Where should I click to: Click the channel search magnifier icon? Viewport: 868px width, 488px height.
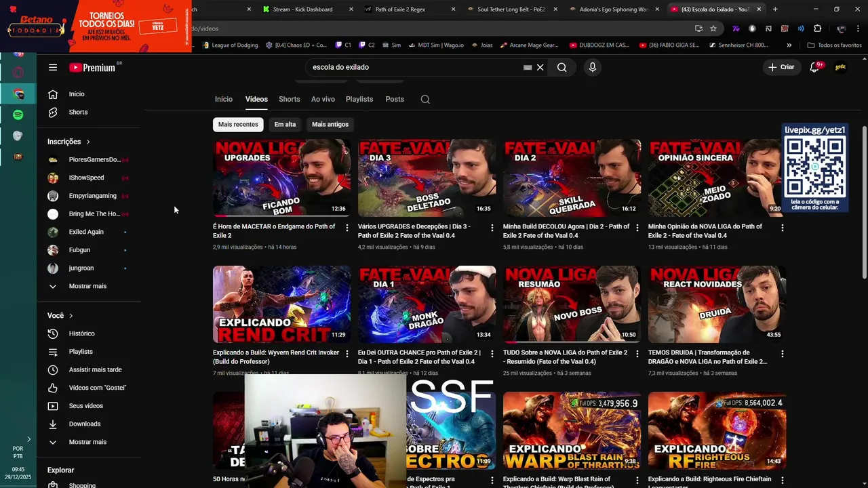click(425, 100)
